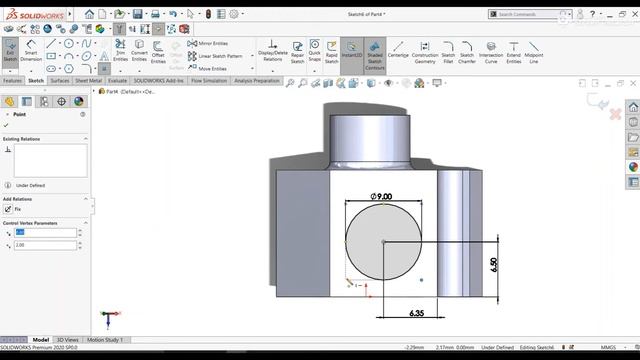Open the Options gear icon
Screen dimensions: 640x360
pyautogui.click(x=234, y=14)
